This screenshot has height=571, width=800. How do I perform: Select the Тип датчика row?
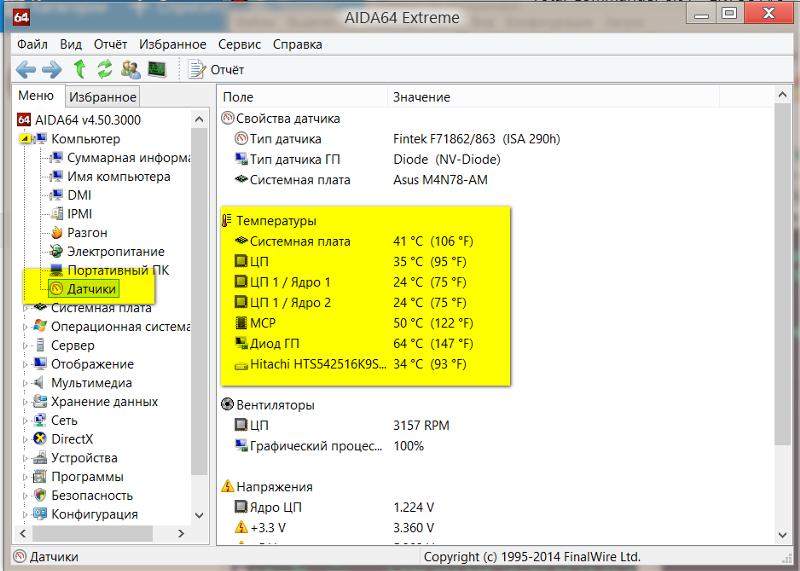(397, 139)
